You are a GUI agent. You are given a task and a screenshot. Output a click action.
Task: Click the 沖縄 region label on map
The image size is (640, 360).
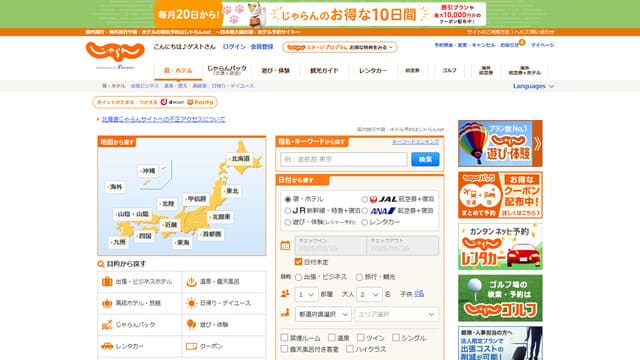(148, 171)
